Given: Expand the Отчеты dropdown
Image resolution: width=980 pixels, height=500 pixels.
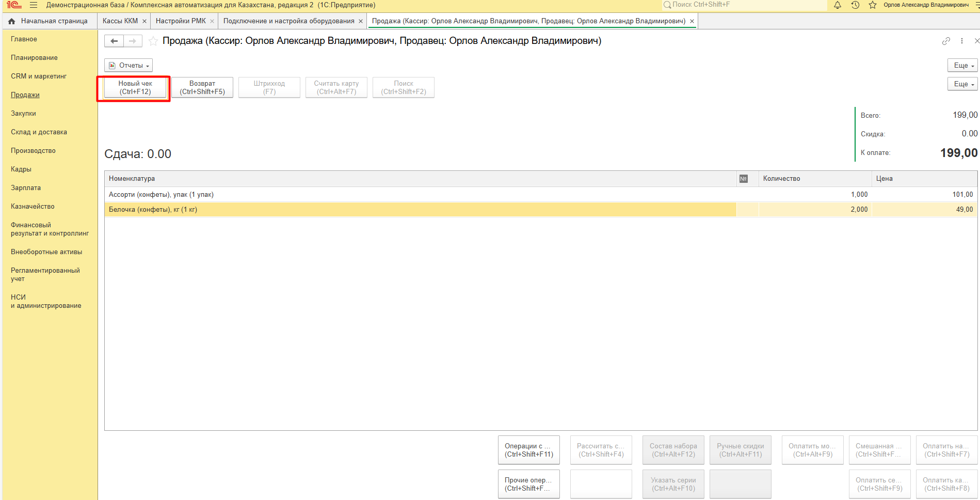Looking at the screenshot, I should click(x=128, y=66).
